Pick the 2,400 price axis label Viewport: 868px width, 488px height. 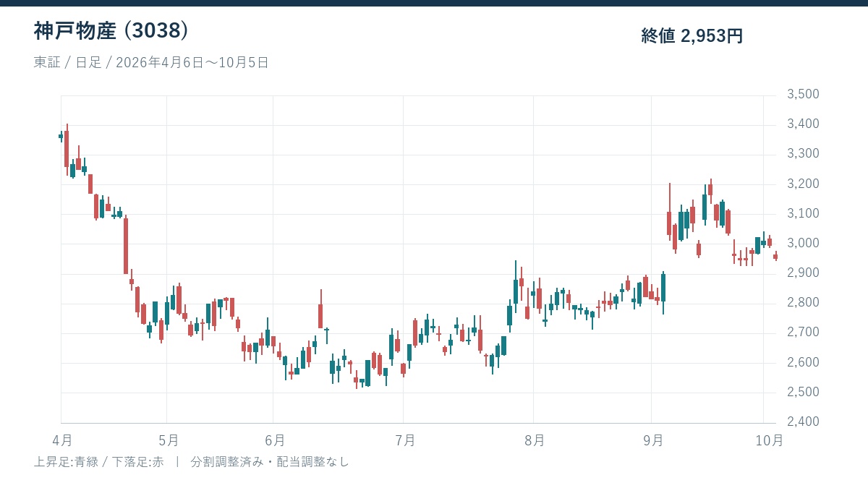point(803,421)
